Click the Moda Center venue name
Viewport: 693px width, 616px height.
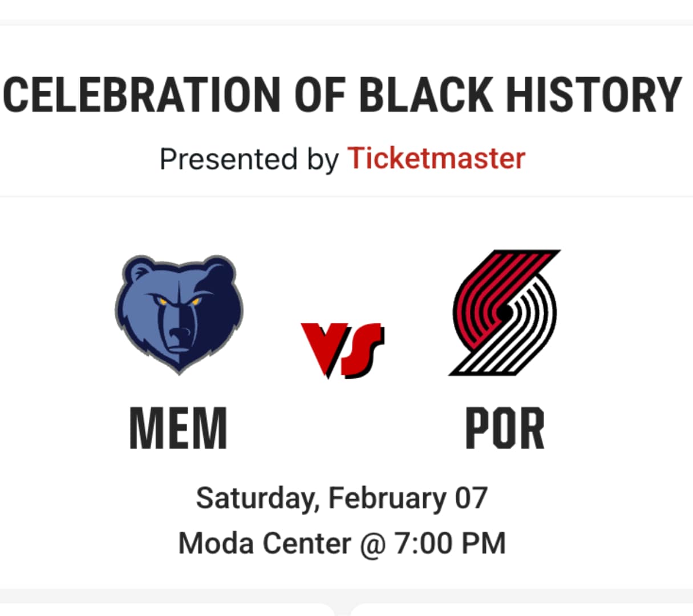(x=265, y=543)
